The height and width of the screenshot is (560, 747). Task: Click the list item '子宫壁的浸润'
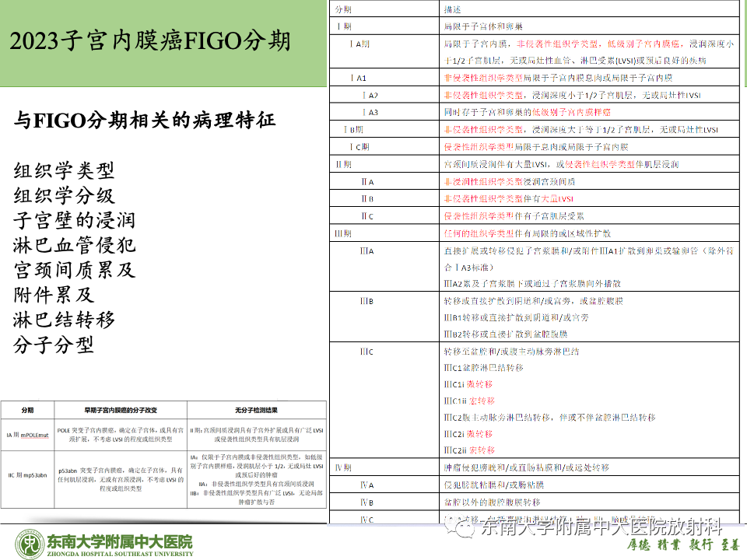click(75, 220)
